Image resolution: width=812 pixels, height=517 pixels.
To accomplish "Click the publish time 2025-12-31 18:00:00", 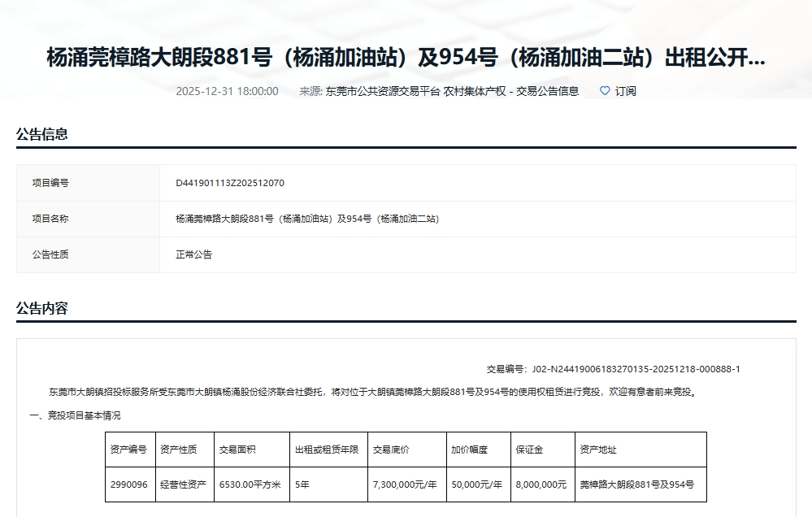I will tap(227, 91).
